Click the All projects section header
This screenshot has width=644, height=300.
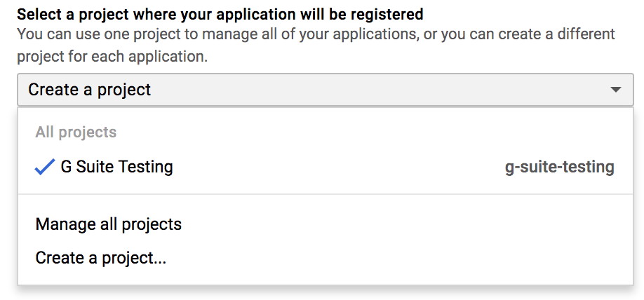(x=76, y=132)
